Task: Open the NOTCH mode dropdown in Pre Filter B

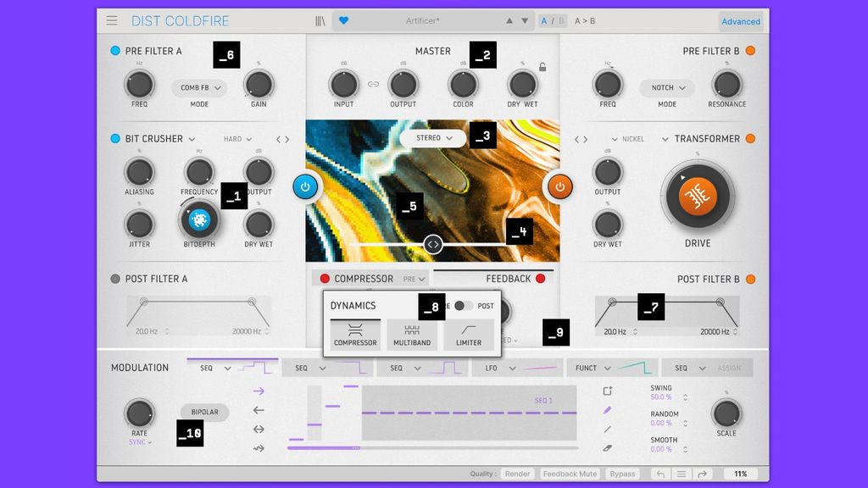Action: (x=668, y=87)
